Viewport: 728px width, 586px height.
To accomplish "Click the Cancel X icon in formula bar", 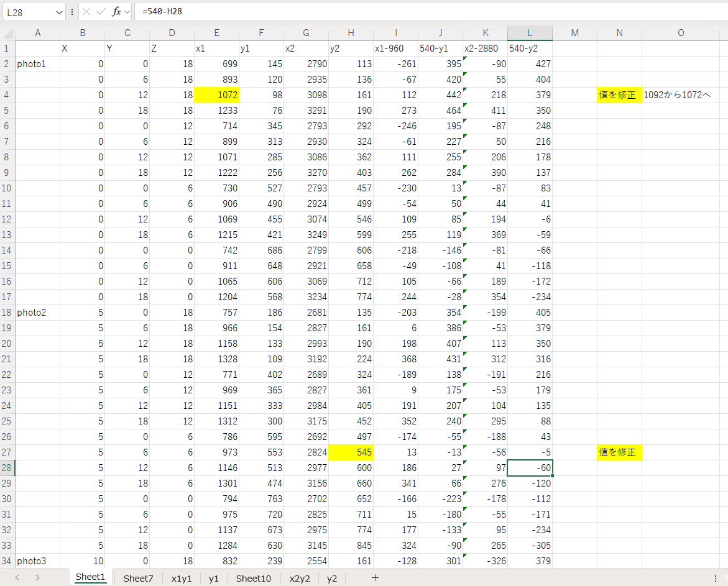I will coord(86,12).
